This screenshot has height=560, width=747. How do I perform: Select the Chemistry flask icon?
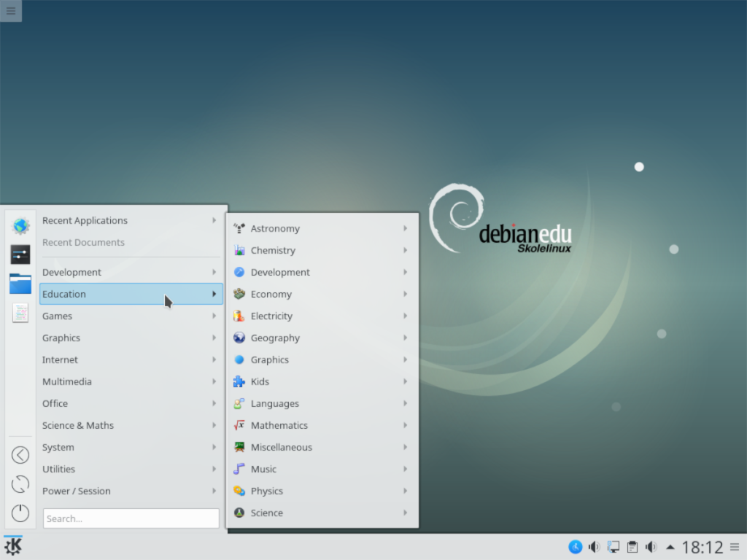[x=239, y=250]
